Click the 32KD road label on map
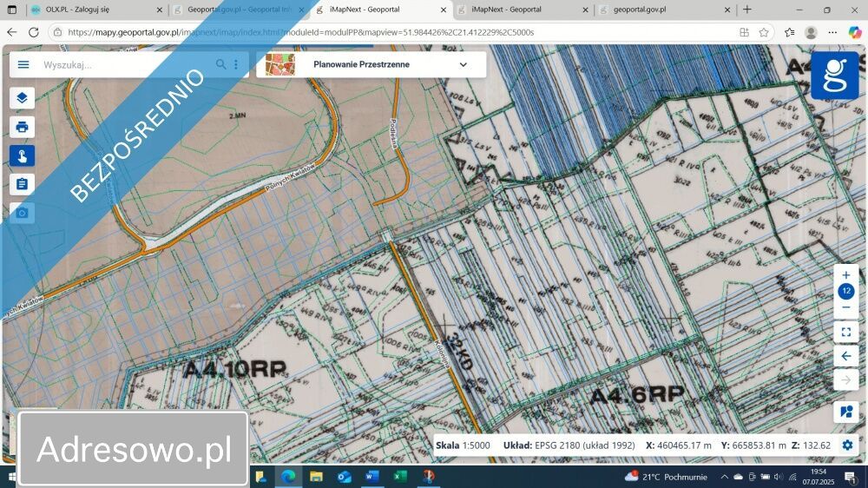Viewport: 868px width, 488px height. (x=459, y=351)
